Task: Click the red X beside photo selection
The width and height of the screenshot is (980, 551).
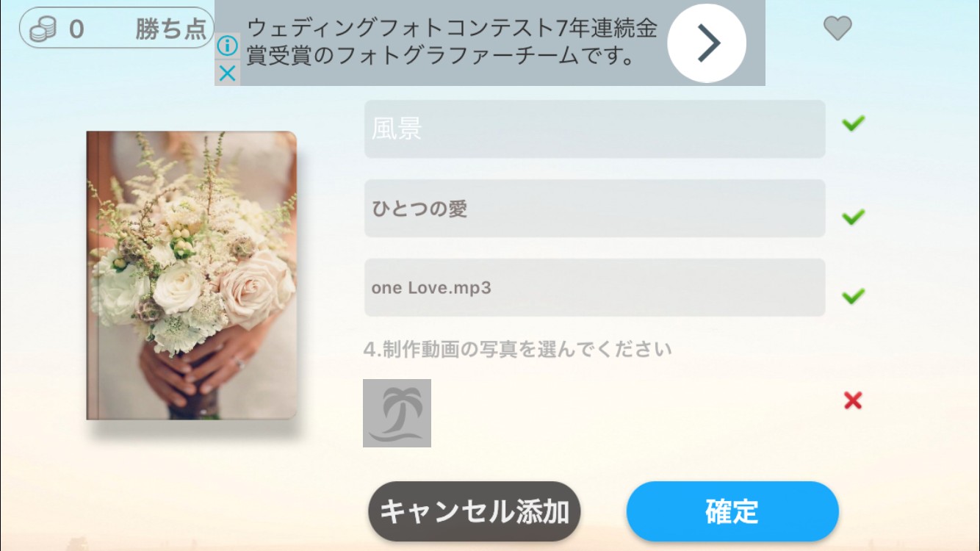Action: pos(853,400)
